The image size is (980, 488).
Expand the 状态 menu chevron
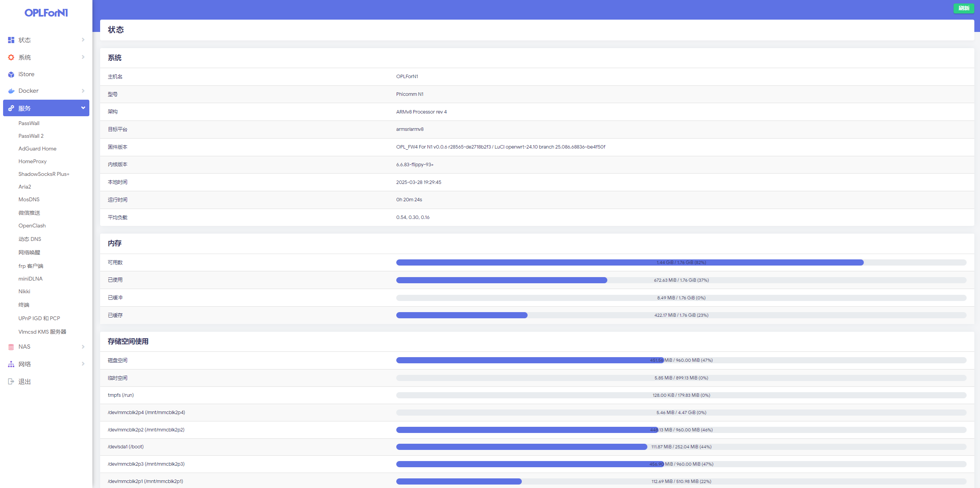[83, 40]
